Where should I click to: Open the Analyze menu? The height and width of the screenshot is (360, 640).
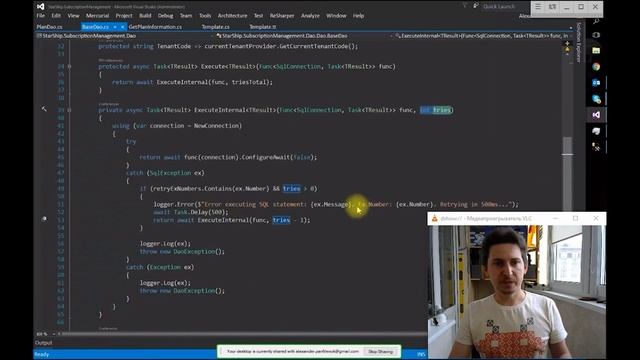pyautogui.click(x=310, y=16)
